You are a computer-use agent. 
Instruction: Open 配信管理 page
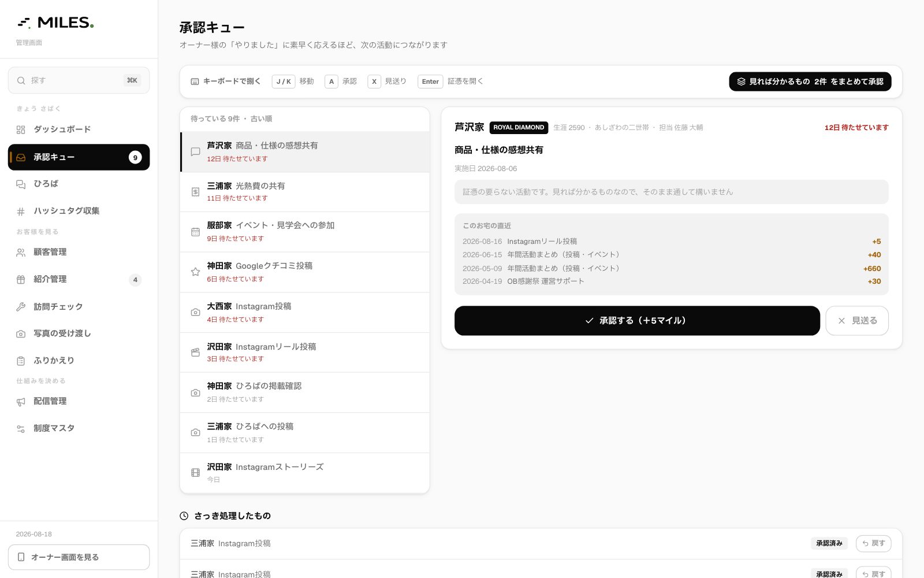[x=79, y=401]
